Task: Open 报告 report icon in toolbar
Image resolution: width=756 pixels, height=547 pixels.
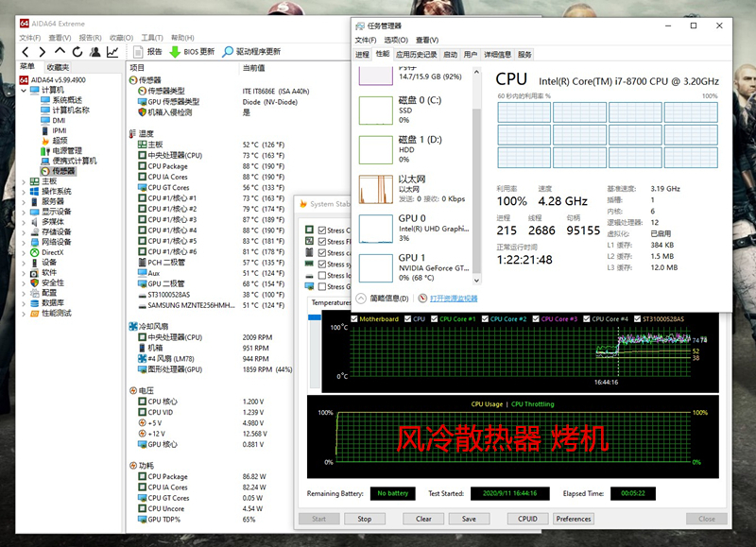Action: [138, 52]
